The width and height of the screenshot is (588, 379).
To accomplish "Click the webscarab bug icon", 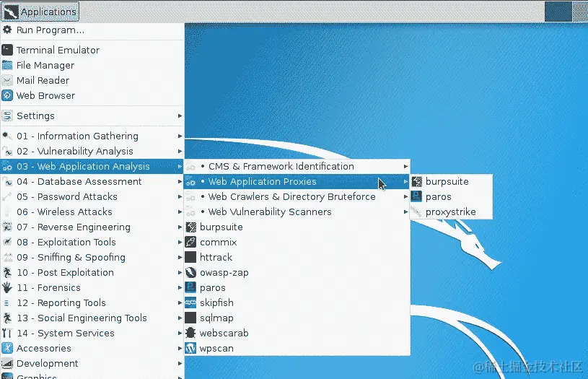I will (x=190, y=333).
